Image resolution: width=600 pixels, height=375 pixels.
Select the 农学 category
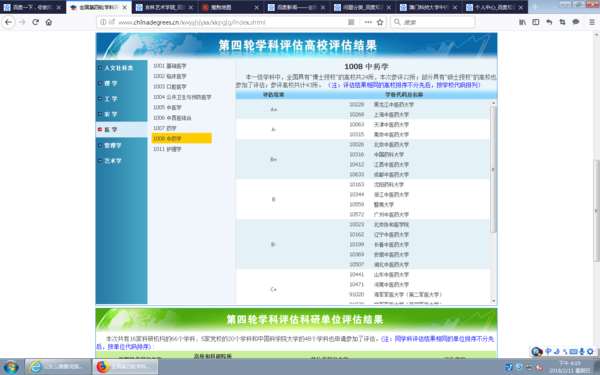click(x=111, y=114)
